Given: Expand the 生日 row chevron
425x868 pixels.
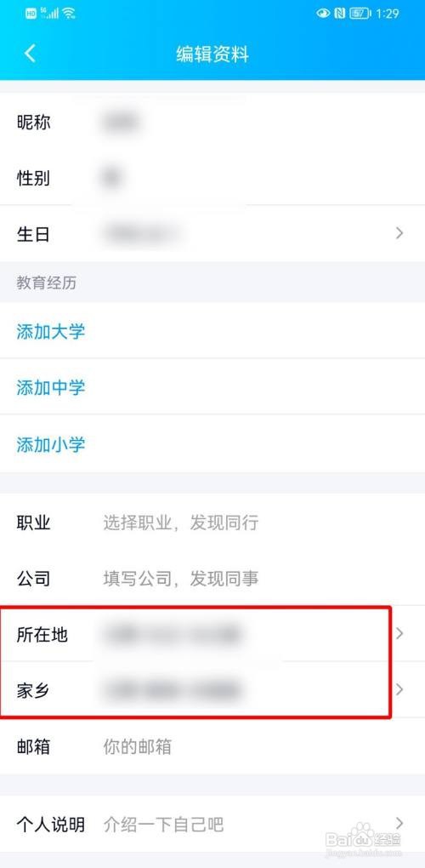Looking at the screenshot, I should click(x=399, y=234).
